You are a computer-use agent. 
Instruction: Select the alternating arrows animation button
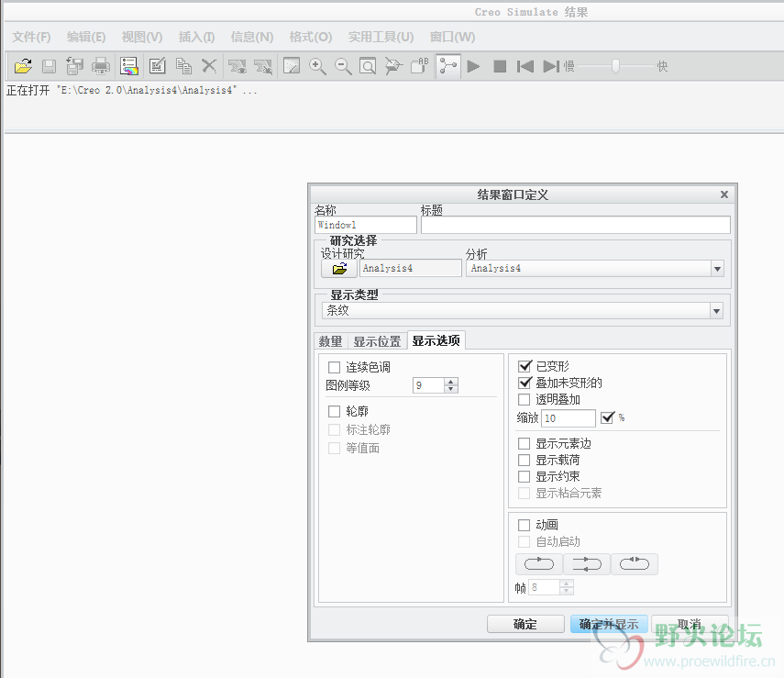click(587, 564)
